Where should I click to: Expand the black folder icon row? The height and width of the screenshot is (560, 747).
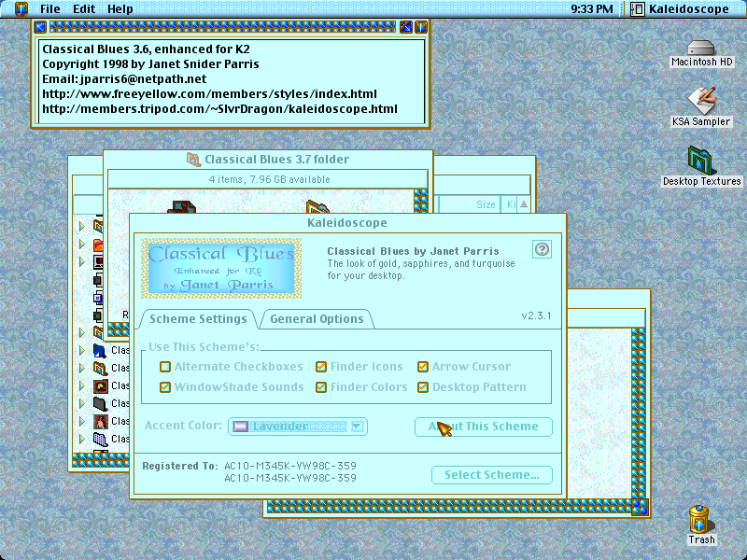82,403
